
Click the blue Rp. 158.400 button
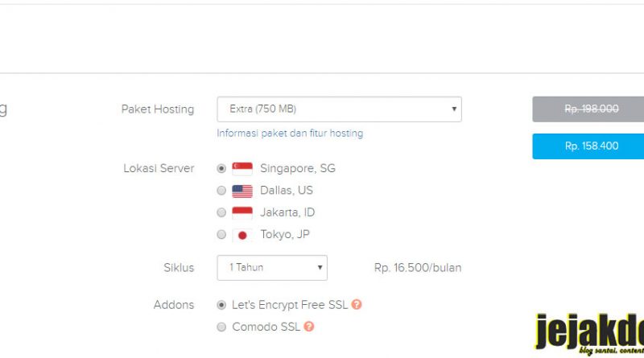(588, 146)
